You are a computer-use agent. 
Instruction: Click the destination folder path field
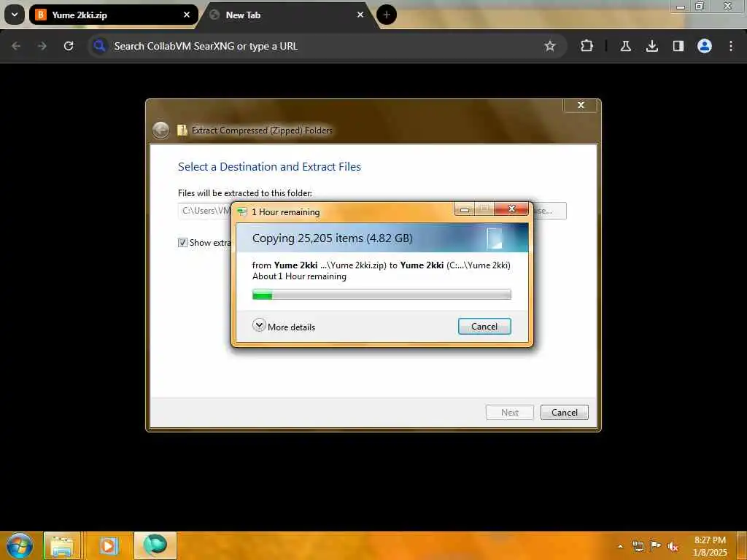coord(205,211)
